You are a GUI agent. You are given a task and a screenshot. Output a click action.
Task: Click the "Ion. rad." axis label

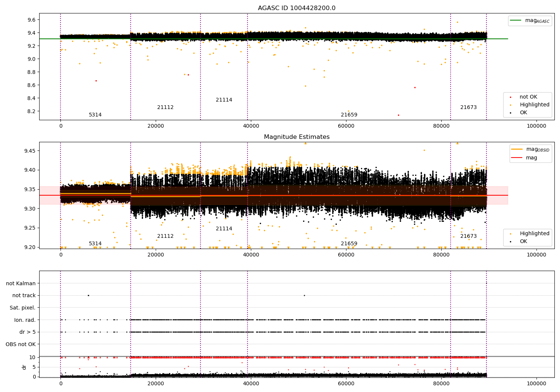(x=25, y=320)
